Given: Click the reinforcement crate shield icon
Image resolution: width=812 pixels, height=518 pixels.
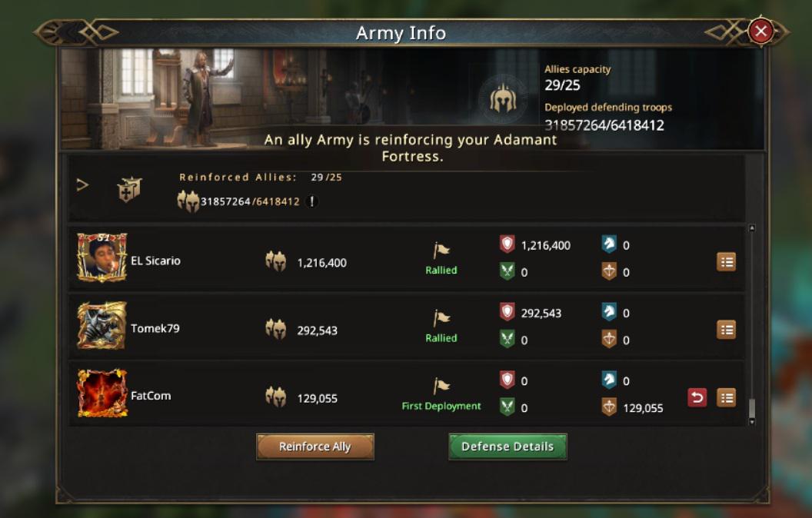Looking at the screenshot, I should (x=129, y=189).
